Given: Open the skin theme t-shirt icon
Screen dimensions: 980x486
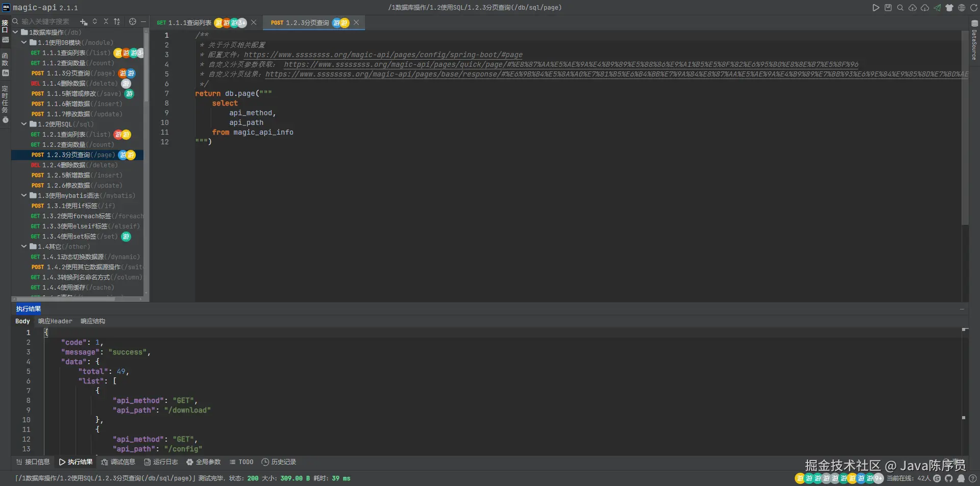Looking at the screenshot, I should pos(949,8).
